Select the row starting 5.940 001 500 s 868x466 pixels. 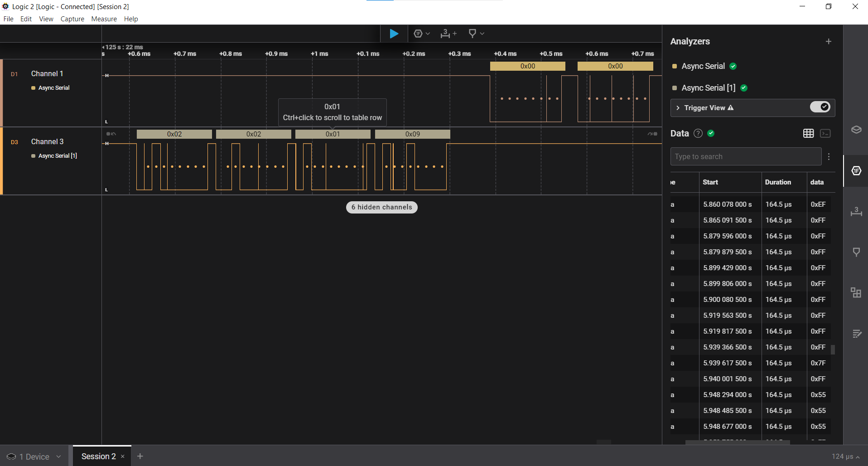751,379
